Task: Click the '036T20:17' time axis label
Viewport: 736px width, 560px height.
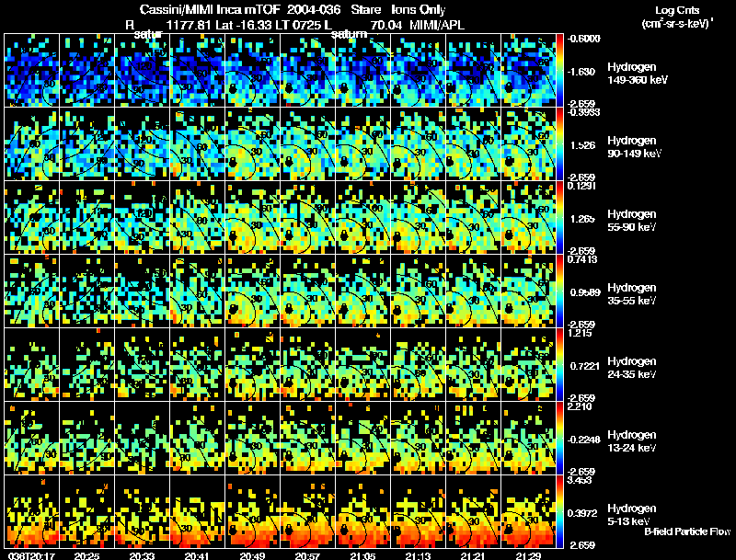Action: pos(31,555)
